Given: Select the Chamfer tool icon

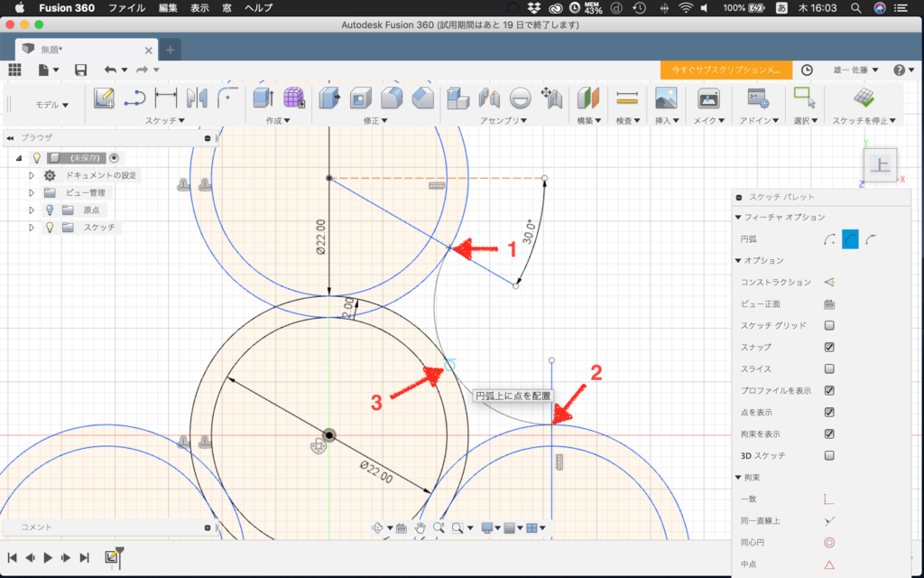Looking at the screenshot, I should point(422,98).
